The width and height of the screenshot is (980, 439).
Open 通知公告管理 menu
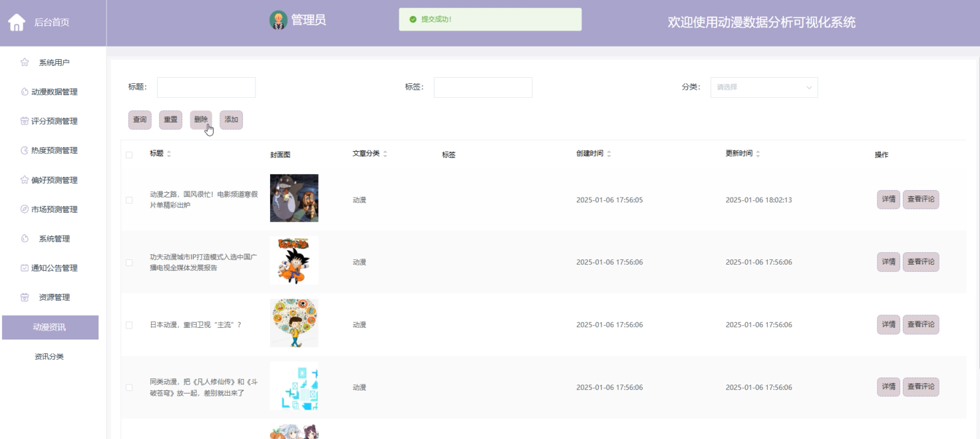point(53,267)
